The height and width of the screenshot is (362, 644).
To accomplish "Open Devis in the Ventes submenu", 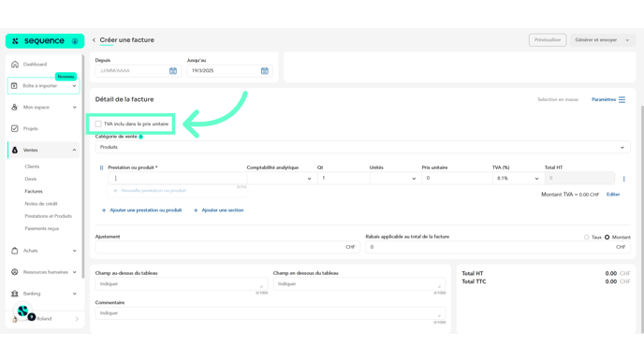I will click(30, 179).
